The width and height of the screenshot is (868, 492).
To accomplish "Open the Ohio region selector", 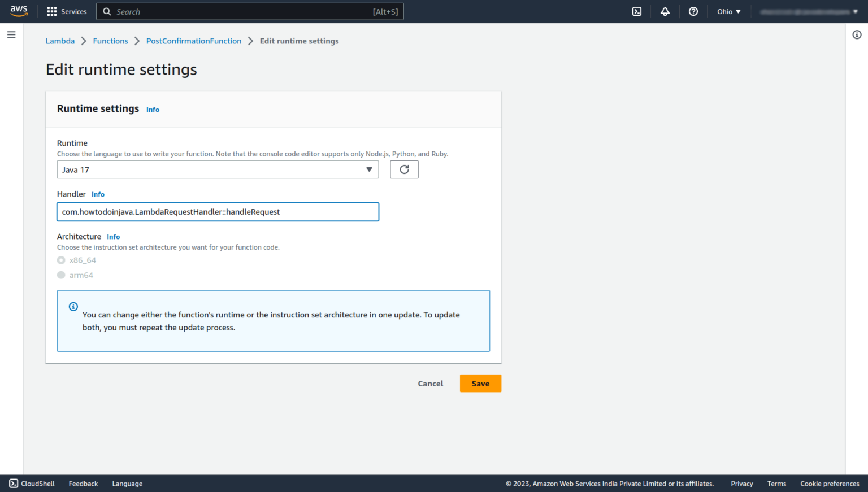I will tap(728, 11).
